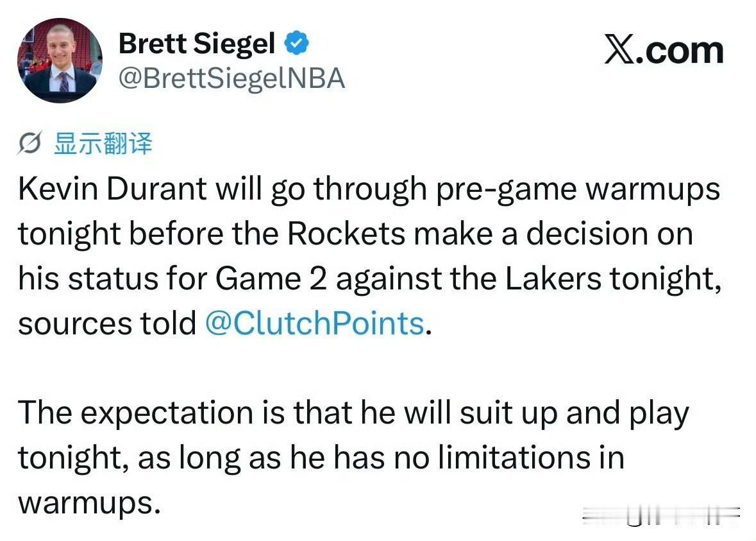756x541 pixels.
Task: Click the X.com logo in the top right
Action: tap(663, 50)
